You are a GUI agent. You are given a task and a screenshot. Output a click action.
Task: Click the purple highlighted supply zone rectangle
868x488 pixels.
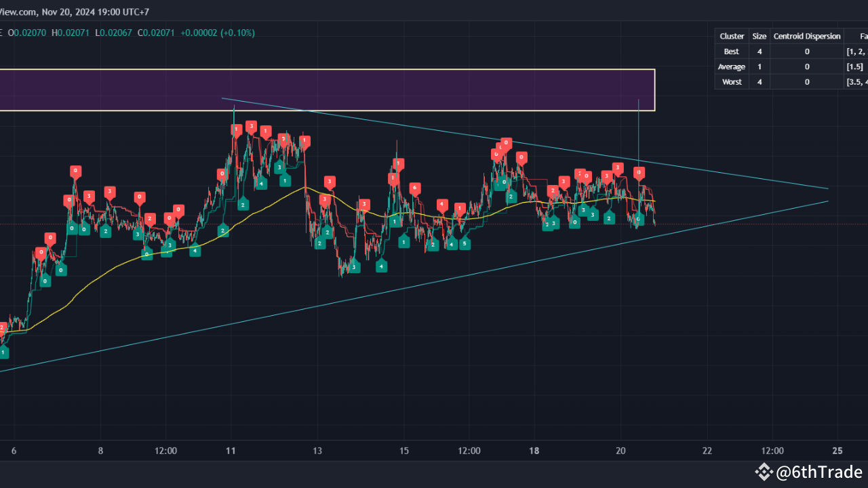tap(325, 88)
